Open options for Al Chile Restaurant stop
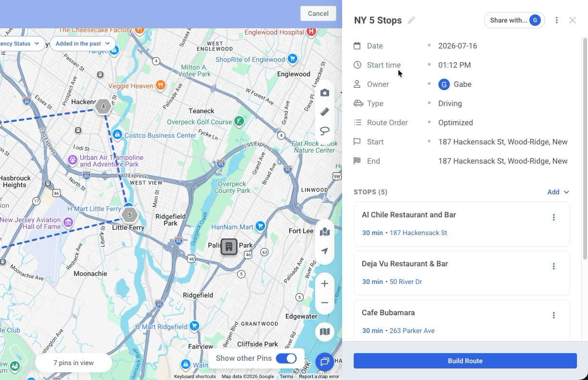Viewport: 588px width, 380px height. click(553, 217)
